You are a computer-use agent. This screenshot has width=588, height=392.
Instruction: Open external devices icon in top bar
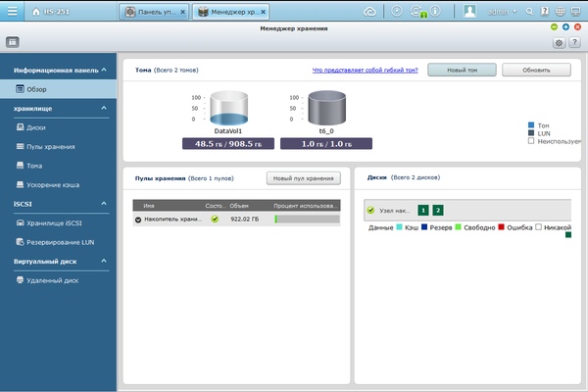417,12
